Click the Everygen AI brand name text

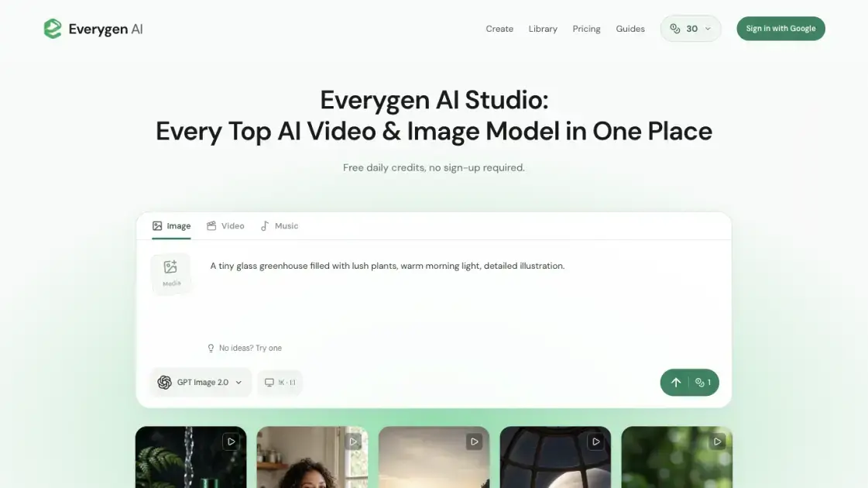click(106, 29)
